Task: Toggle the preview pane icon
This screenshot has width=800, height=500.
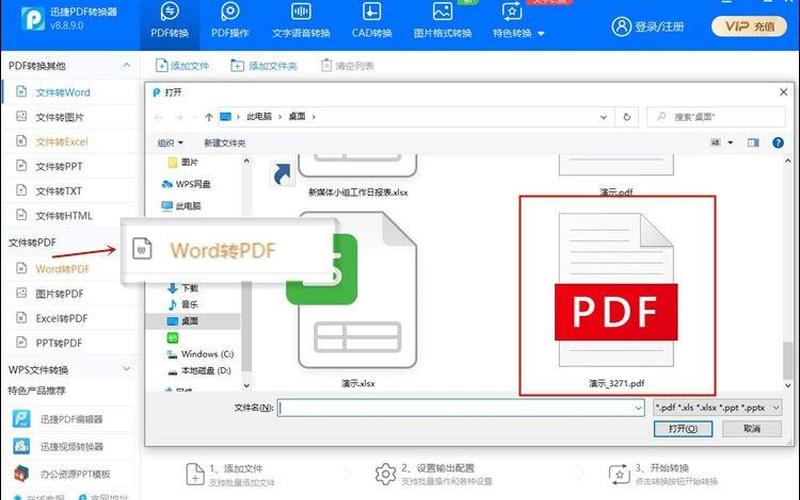Action: [753, 142]
